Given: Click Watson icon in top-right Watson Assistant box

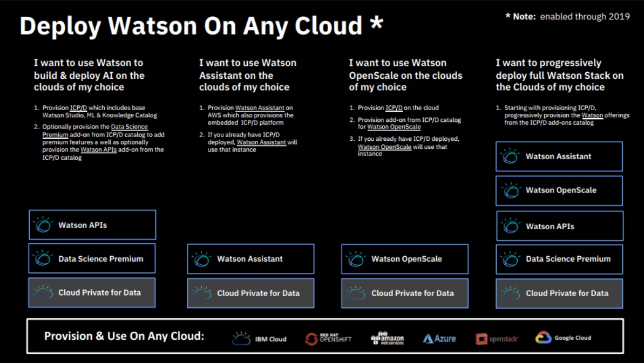Looking at the screenshot, I should [510, 156].
